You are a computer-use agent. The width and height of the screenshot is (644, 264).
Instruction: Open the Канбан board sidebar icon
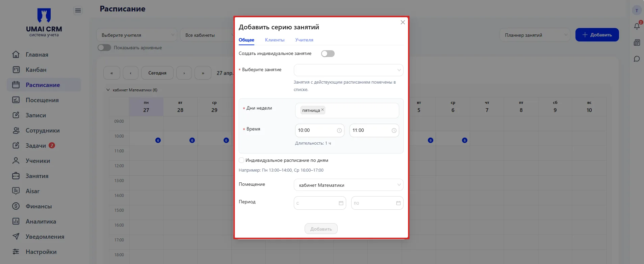pos(16,69)
